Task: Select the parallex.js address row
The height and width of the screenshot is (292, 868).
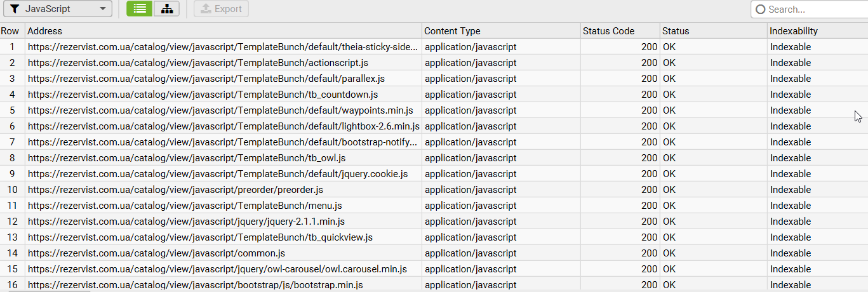Action: coord(206,79)
